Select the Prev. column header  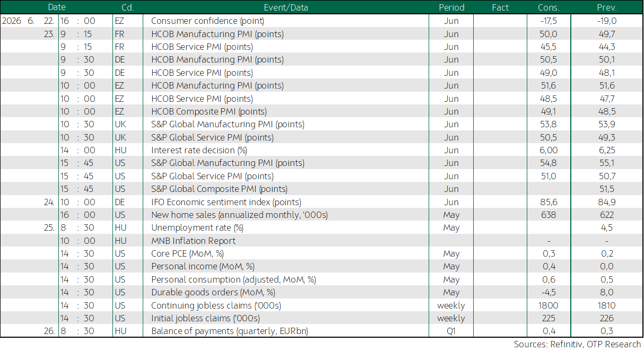tap(606, 7)
